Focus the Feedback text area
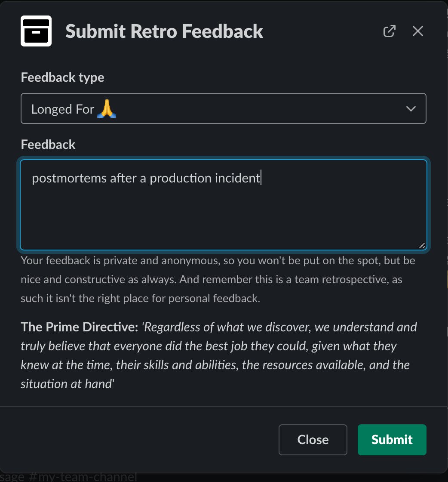448x482 pixels. pyautogui.click(x=223, y=211)
